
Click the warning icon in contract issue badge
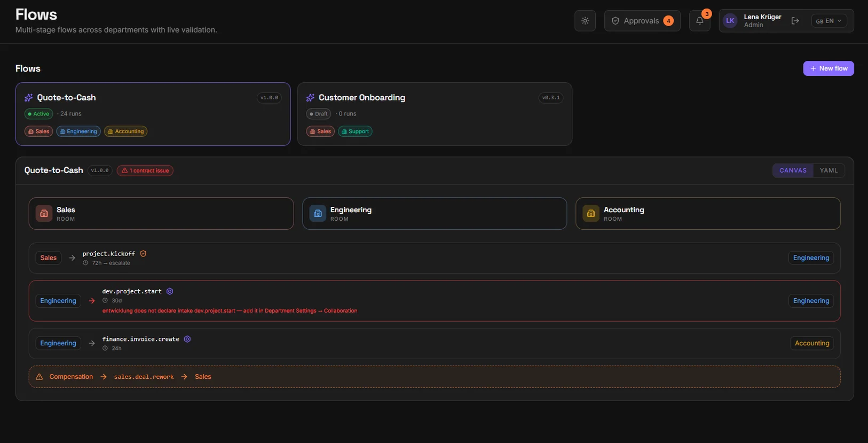[x=124, y=170]
